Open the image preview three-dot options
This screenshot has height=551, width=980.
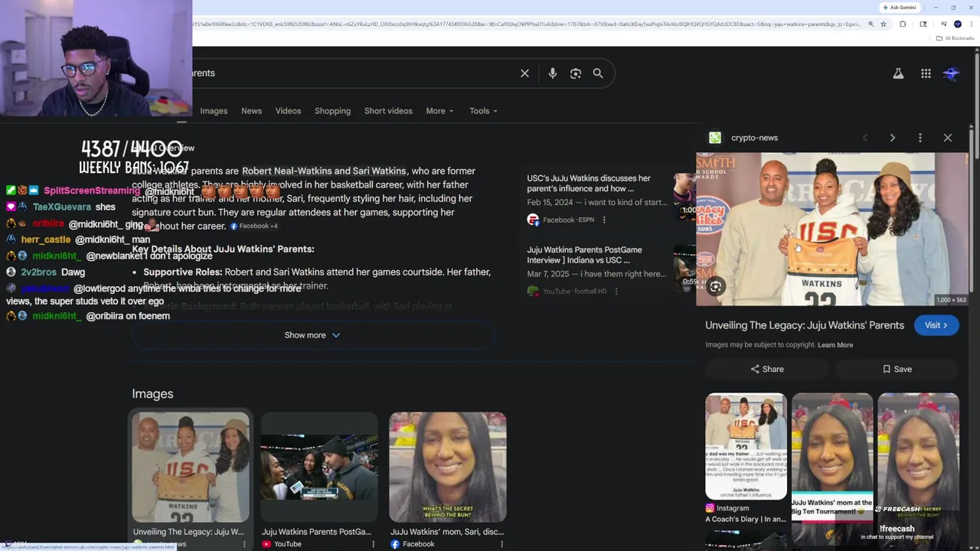pyautogui.click(x=920, y=138)
